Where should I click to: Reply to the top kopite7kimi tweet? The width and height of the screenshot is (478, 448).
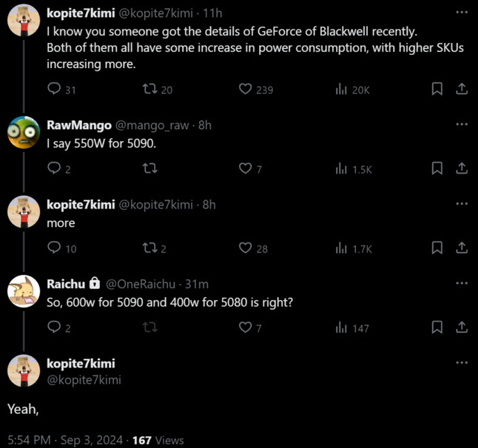[54, 89]
